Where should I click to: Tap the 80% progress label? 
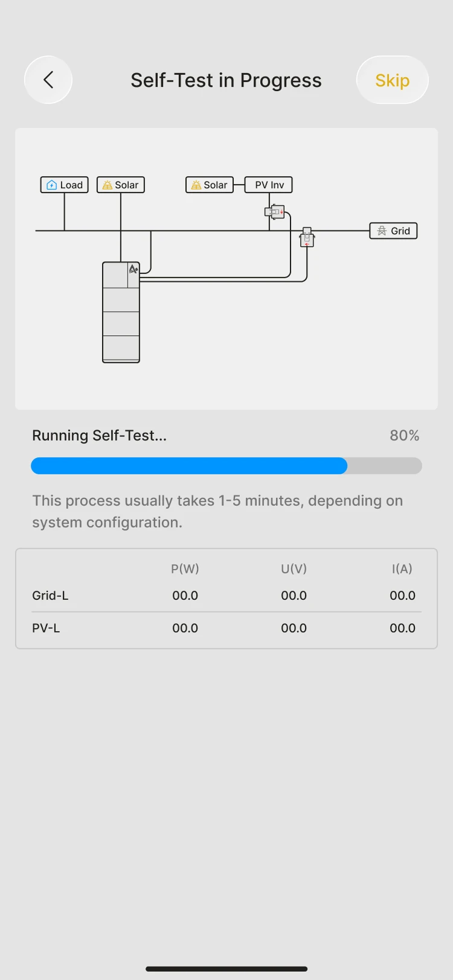(x=405, y=436)
